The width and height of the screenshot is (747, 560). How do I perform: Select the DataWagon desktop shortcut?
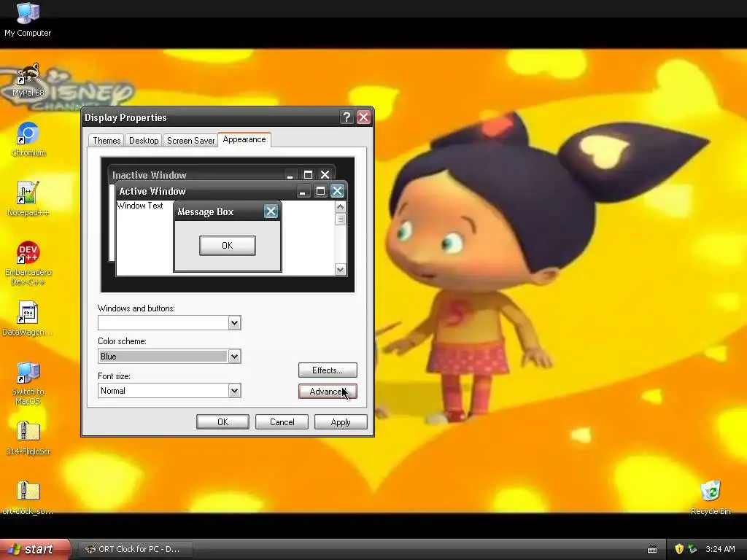[27, 319]
